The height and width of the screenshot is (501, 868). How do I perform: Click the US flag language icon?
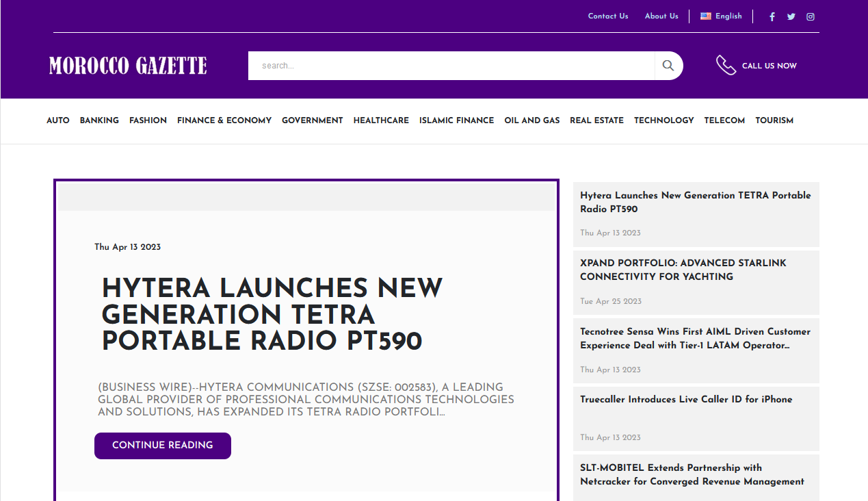coord(706,16)
